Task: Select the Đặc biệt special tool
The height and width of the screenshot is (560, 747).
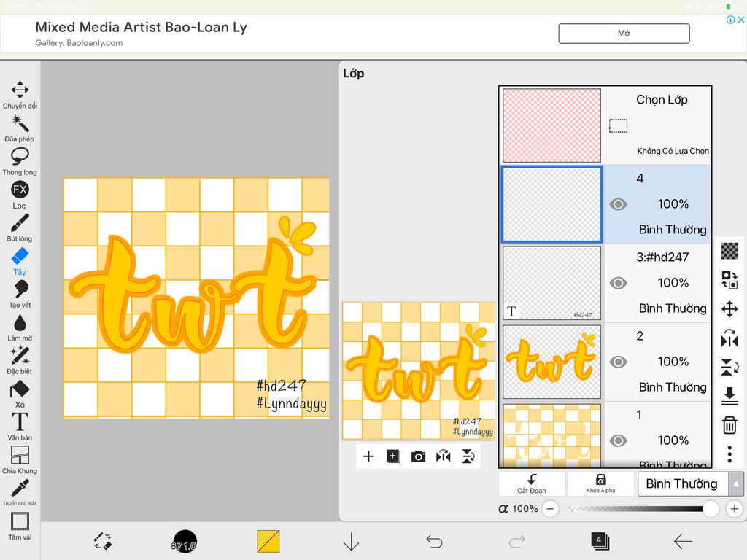Action: click(x=20, y=360)
